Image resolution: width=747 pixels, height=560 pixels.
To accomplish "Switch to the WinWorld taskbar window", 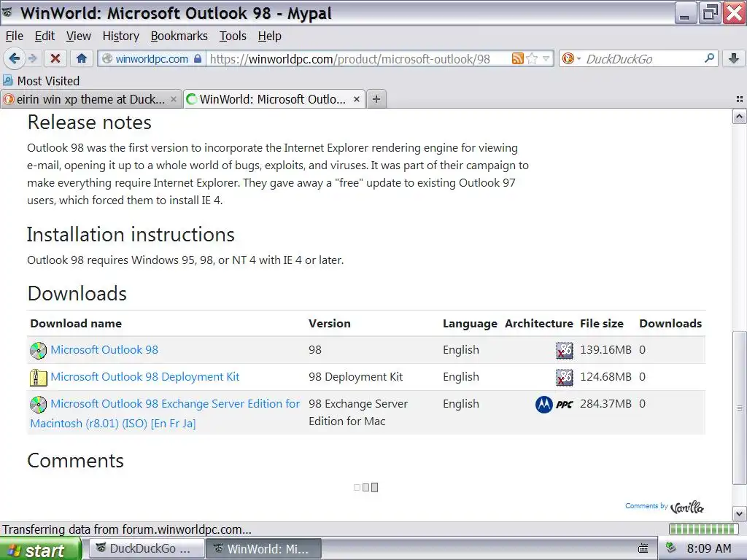I will point(264,548).
